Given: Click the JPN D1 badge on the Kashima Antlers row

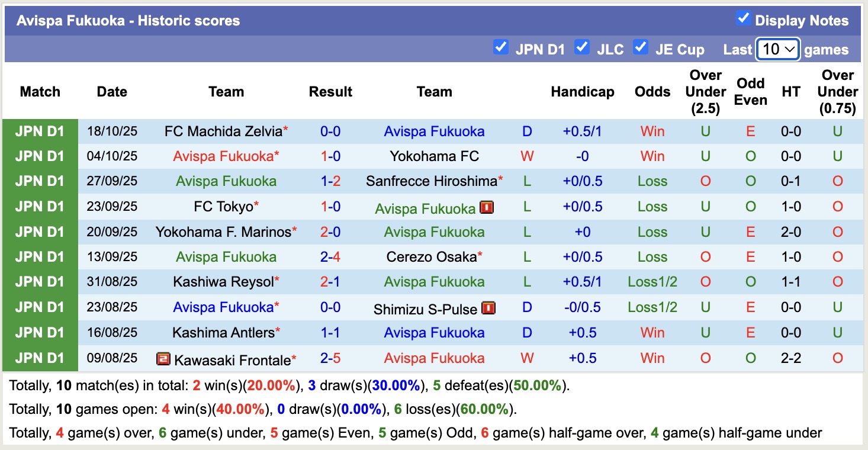Looking at the screenshot, I should point(38,332).
